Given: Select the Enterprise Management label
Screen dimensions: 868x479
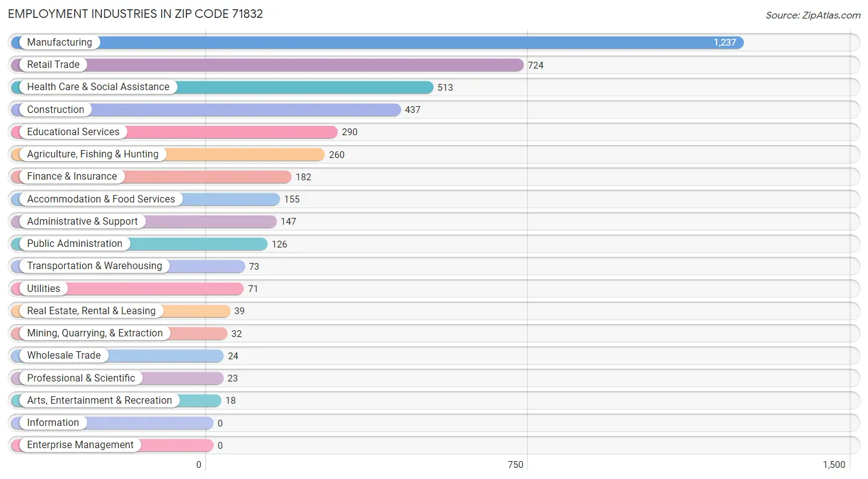Looking at the screenshot, I should (80, 445).
